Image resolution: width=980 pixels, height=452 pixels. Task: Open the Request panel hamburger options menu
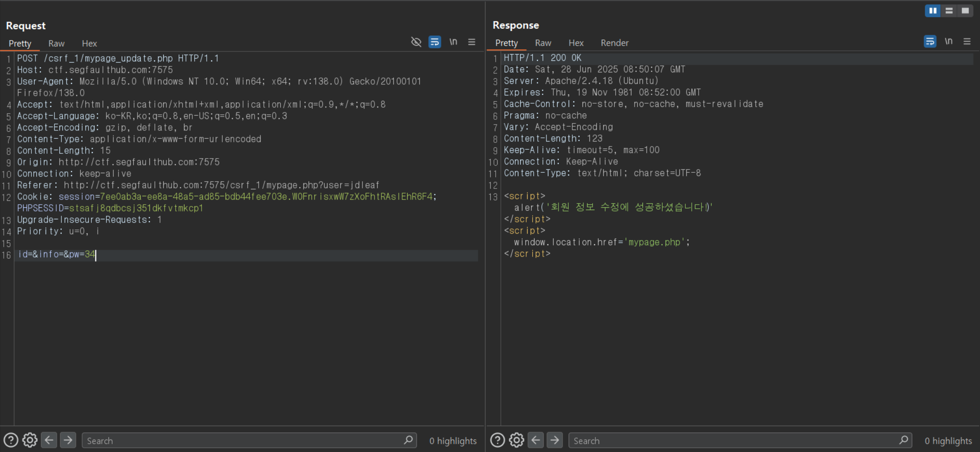[x=471, y=42]
